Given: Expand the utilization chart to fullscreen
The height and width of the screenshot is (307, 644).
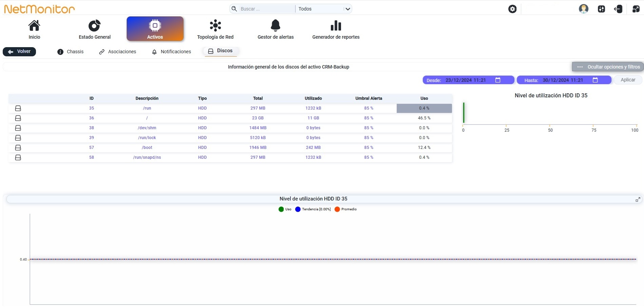Looking at the screenshot, I should click(x=638, y=199).
